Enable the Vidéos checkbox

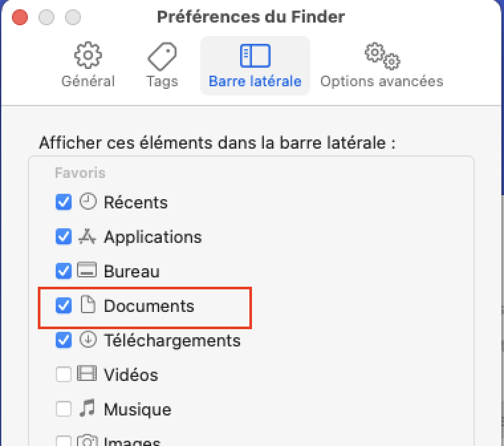(64, 374)
